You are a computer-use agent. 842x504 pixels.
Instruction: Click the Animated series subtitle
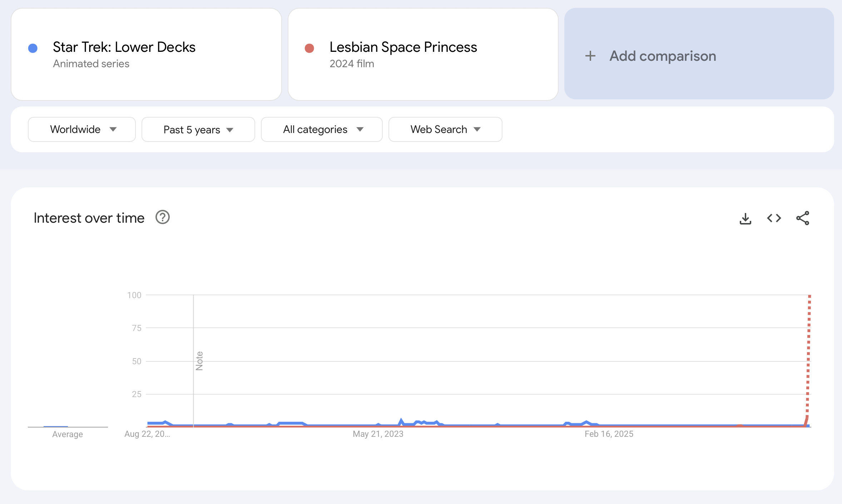click(x=91, y=64)
